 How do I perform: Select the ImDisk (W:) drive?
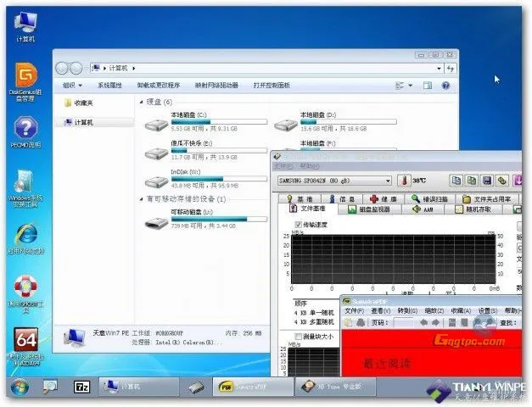point(205,178)
